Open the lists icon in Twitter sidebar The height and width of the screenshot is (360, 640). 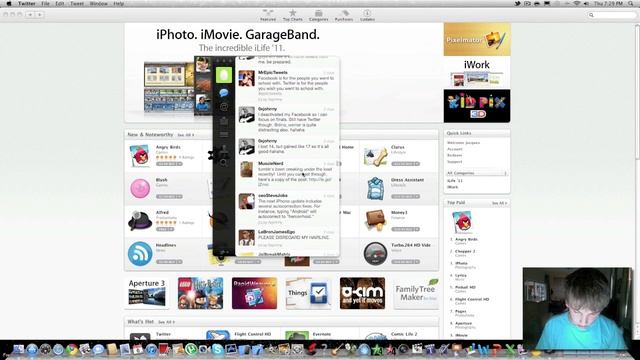pos(224,134)
